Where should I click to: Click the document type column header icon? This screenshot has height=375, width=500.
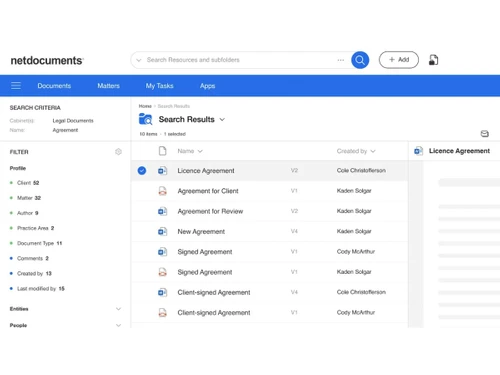[162, 151]
